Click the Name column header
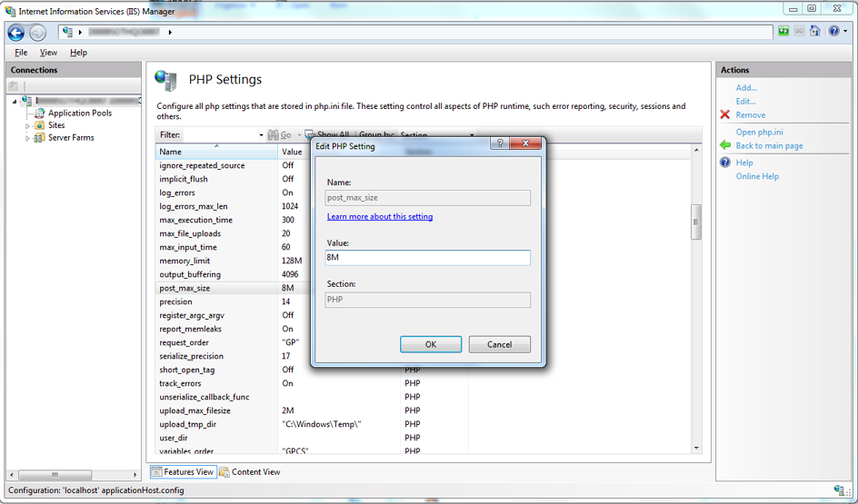The width and height of the screenshot is (858, 504). coord(216,152)
